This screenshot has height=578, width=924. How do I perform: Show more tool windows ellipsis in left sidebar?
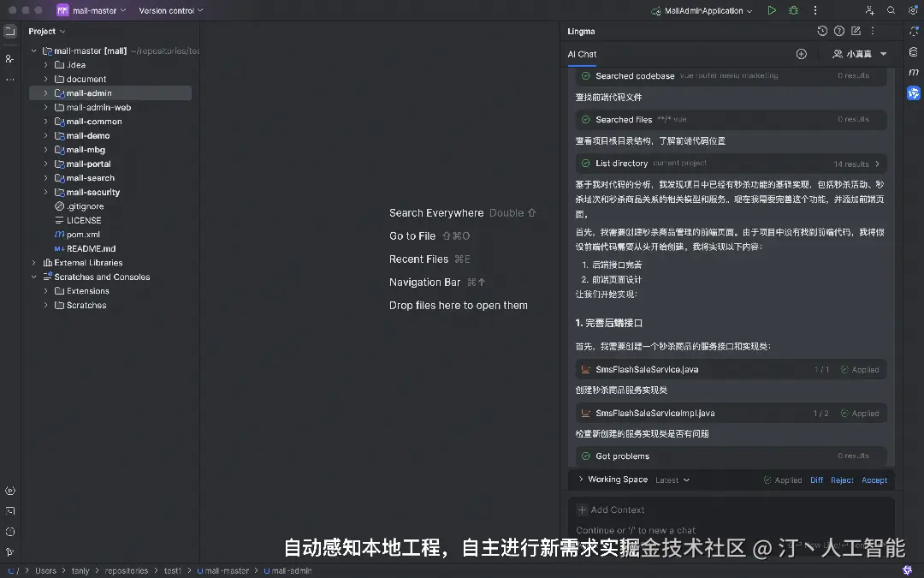click(10, 79)
